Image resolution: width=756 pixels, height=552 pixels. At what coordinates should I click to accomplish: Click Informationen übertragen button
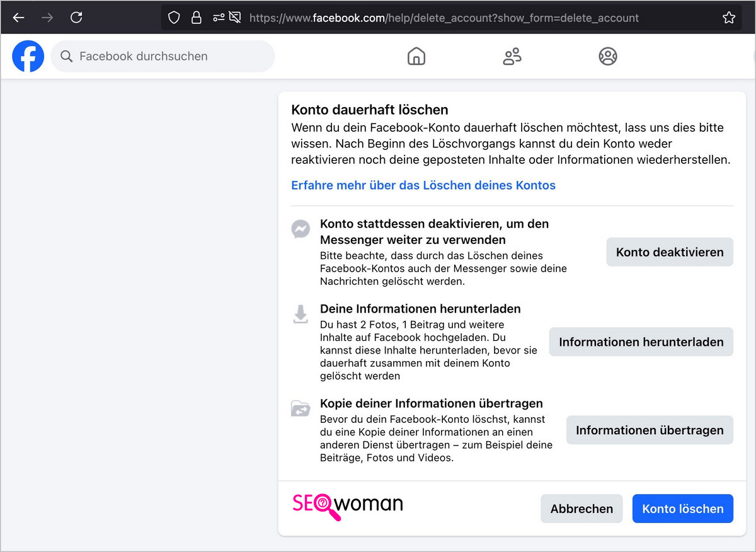(x=650, y=430)
